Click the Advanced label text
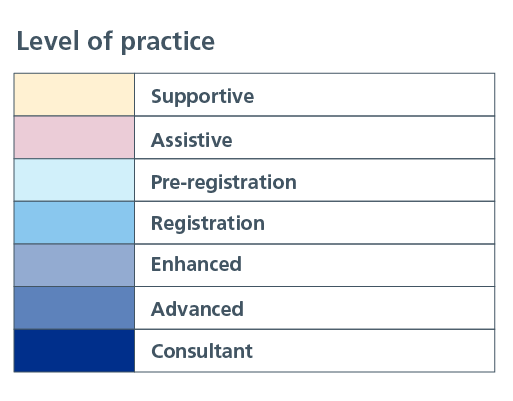The height and width of the screenshot is (401, 513). click(197, 309)
